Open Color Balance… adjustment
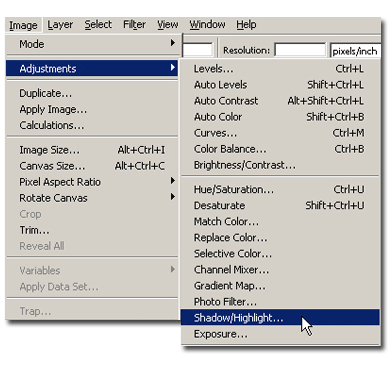The width and height of the screenshot is (390, 365). [x=280, y=149]
